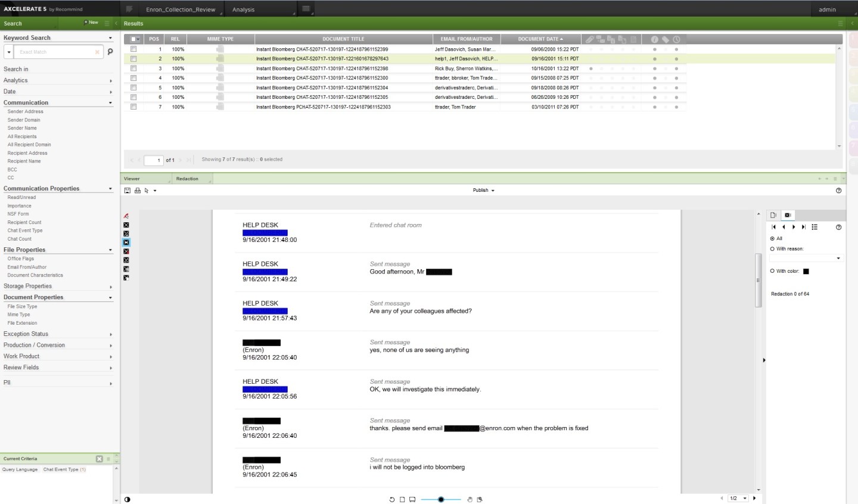The height and width of the screenshot is (504, 858).
Task: Jump to the first redaction
Action: click(773, 227)
